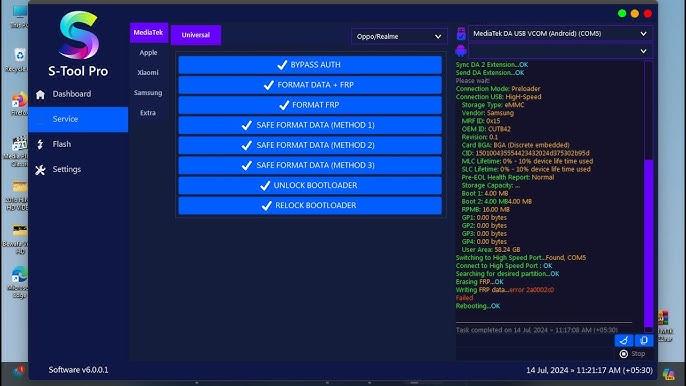The image size is (686, 386).
Task: Click the Software v6.0.0.1 version label
Action: pos(78,370)
